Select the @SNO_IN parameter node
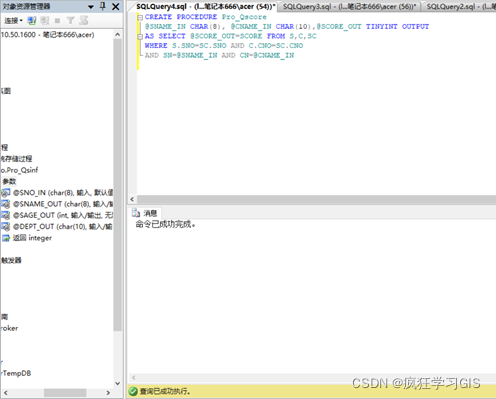Image resolution: width=496 pixels, height=399 pixels. (x=63, y=193)
